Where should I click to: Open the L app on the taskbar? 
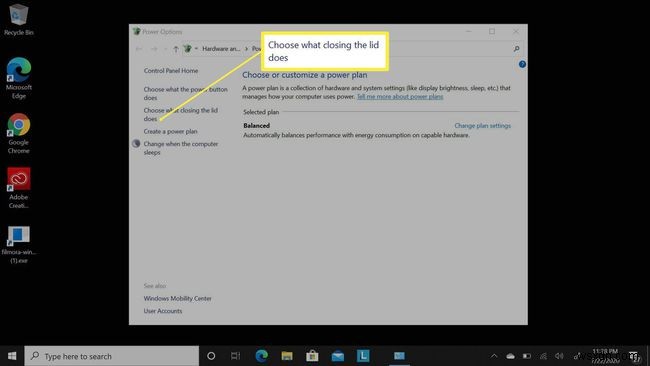(x=363, y=356)
